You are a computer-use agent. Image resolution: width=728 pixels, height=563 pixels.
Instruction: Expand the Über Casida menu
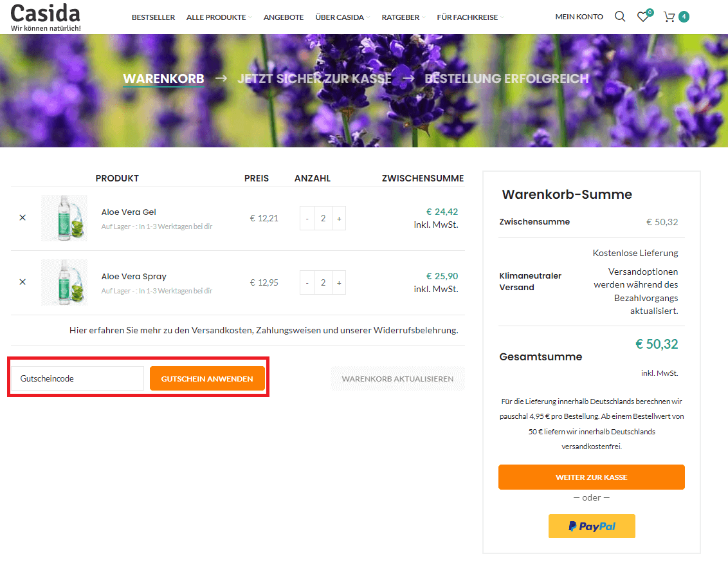point(343,17)
